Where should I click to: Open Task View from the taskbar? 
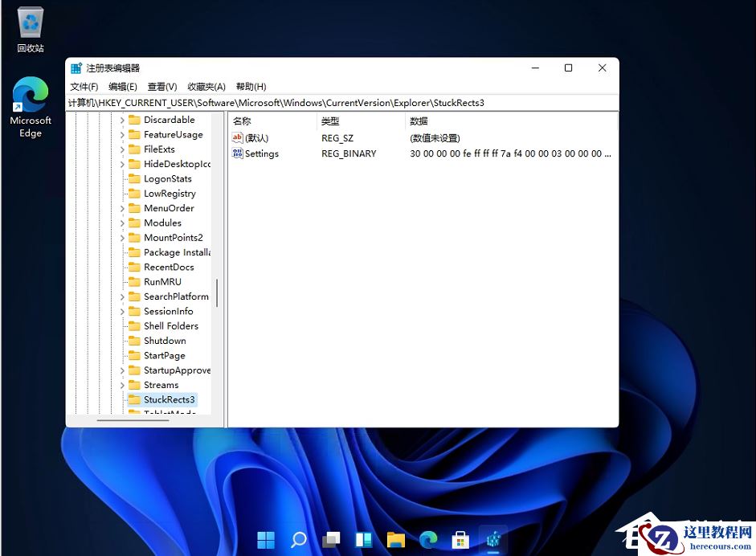pos(330,540)
